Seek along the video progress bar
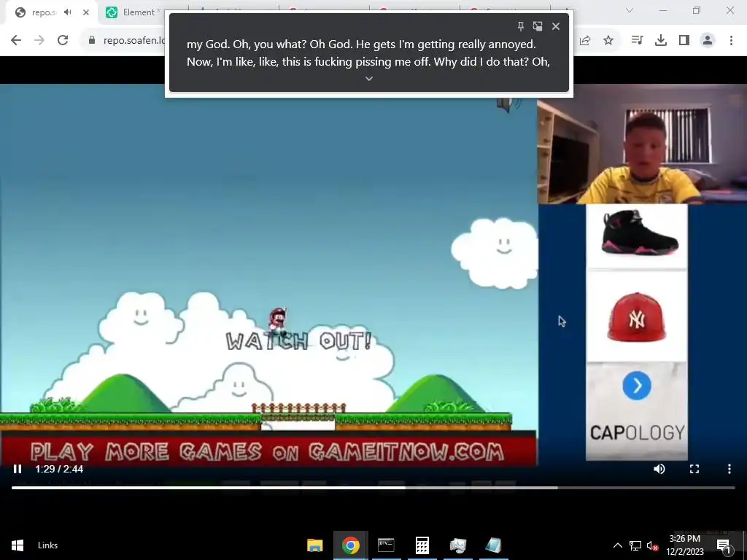Viewport: 747px width, 560px height. pos(373,488)
